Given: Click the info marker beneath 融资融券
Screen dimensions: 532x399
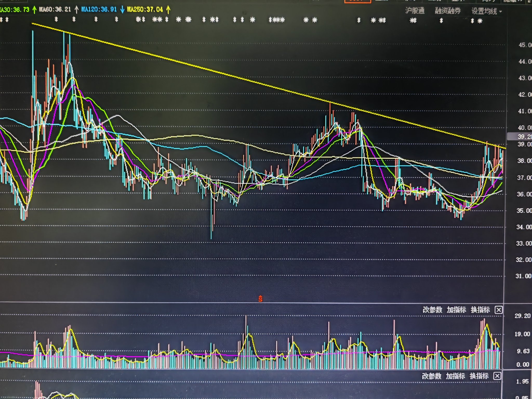Looking at the screenshot, I should click(x=441, y=21).
